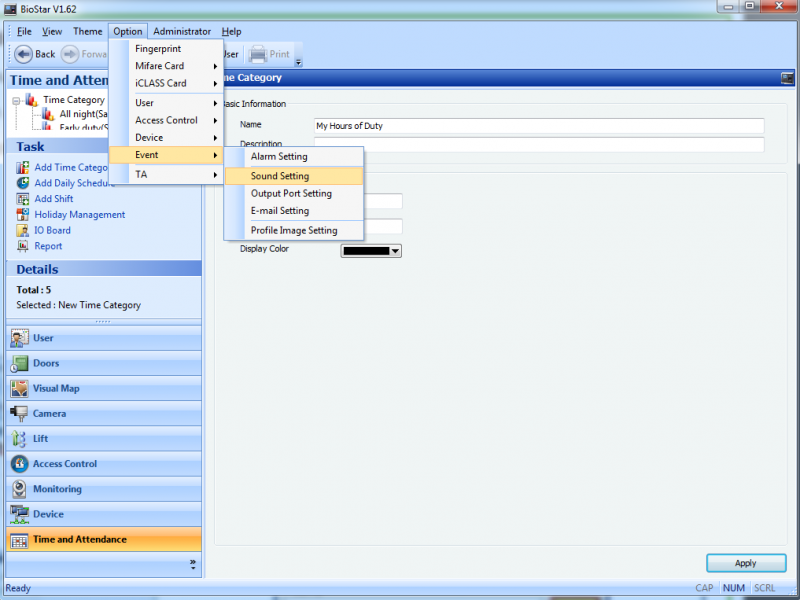The width and height of the screenshot is (800, 600).
Task: Select Sound Setting from Event submenu
Action: tap(280, 176)
